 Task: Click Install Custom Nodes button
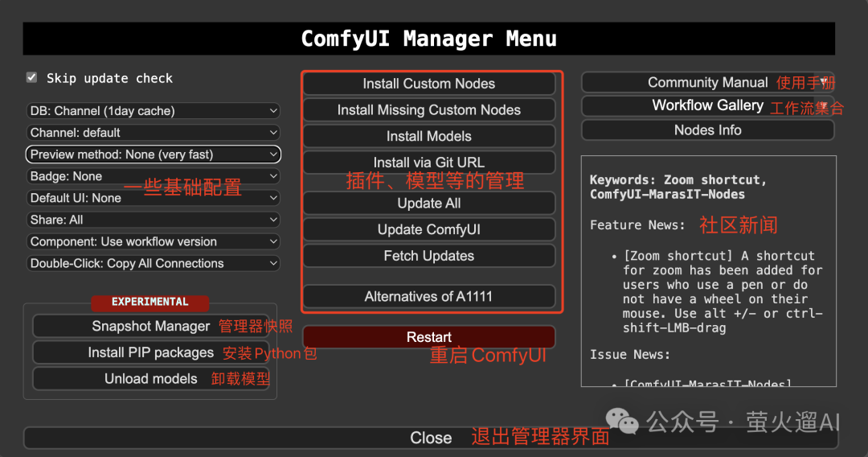(429, 84)
